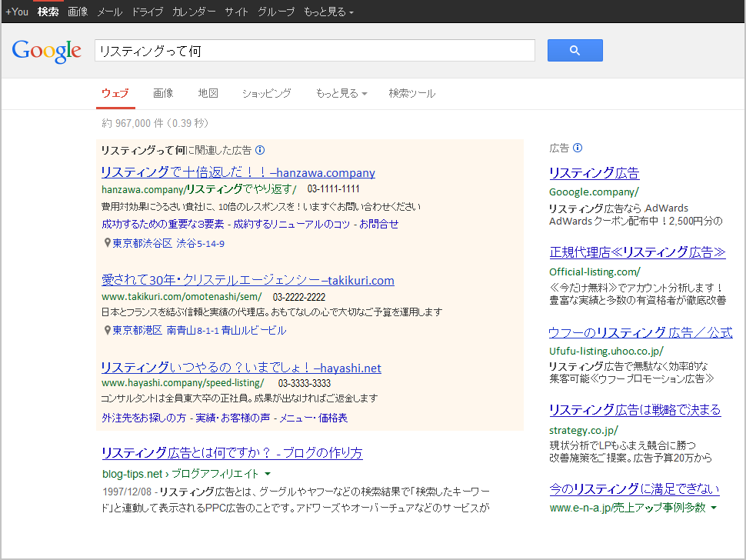Open カレンダー in the top bar
The height and width of the screenshot is (560, 746).
[x=194, y=12]
